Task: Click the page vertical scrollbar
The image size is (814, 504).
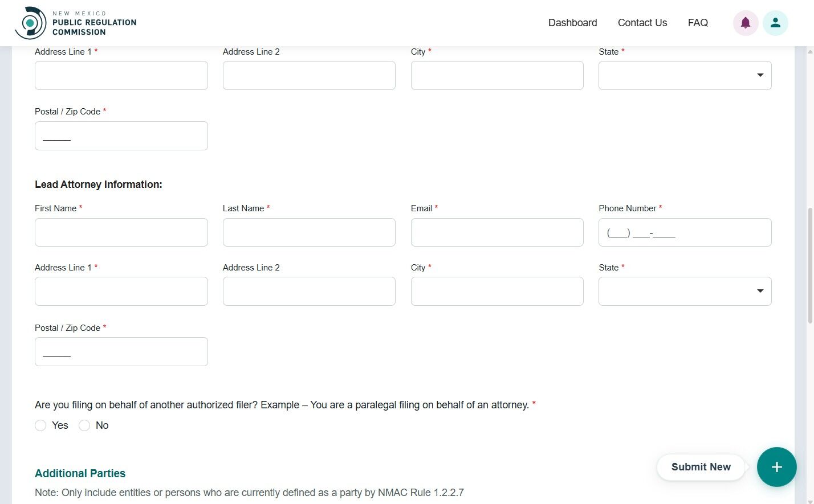Action: point(810,265)
